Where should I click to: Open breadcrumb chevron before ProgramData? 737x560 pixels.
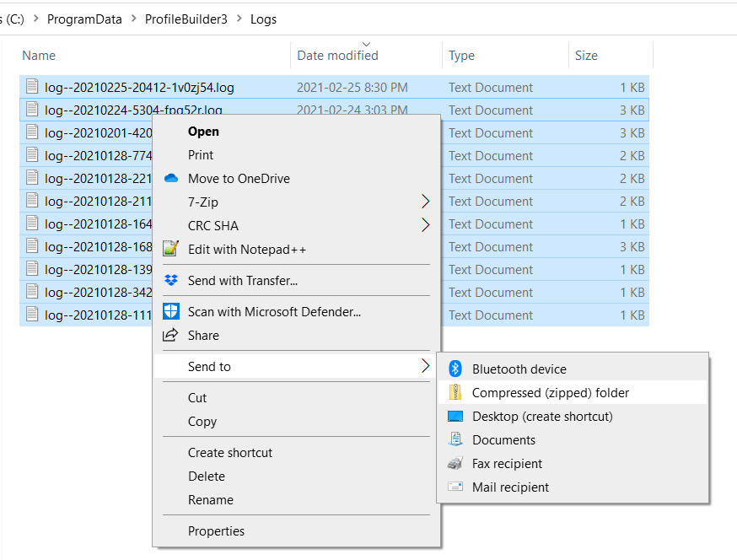point(36,19)
